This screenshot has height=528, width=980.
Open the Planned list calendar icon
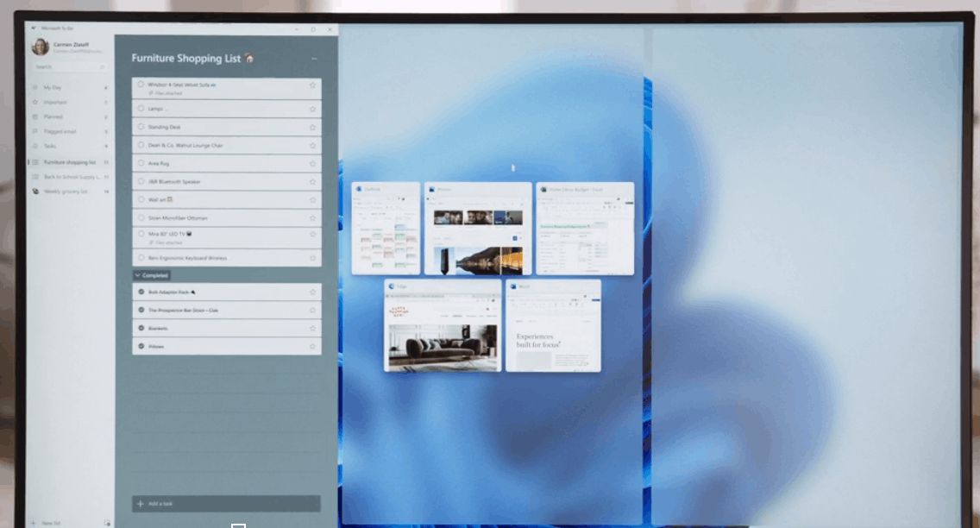[x=35, y=116]
